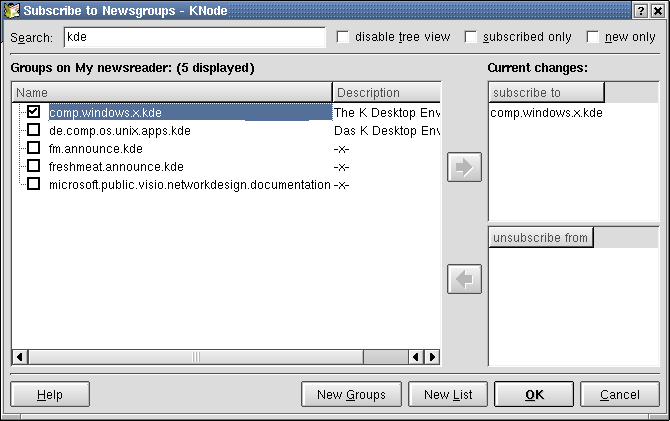Click the 'unsubscribe from' column header

pos(541,237)
